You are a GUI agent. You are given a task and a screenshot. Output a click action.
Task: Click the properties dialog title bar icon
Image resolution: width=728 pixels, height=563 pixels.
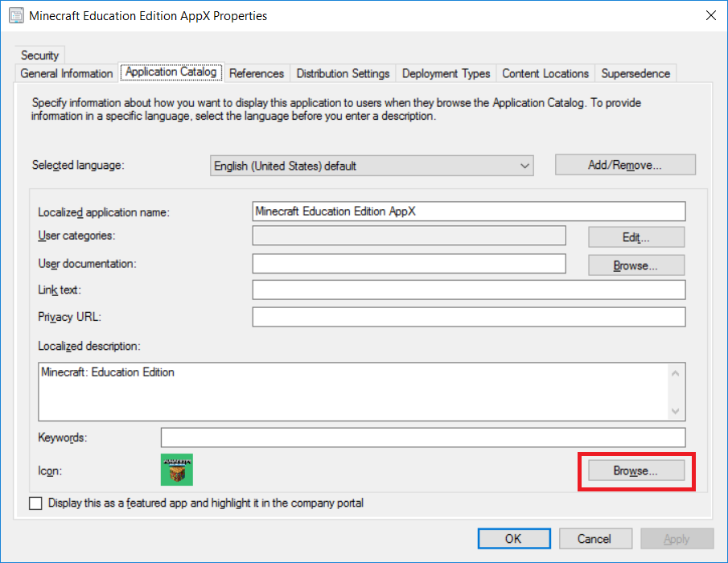coord(16,16)
